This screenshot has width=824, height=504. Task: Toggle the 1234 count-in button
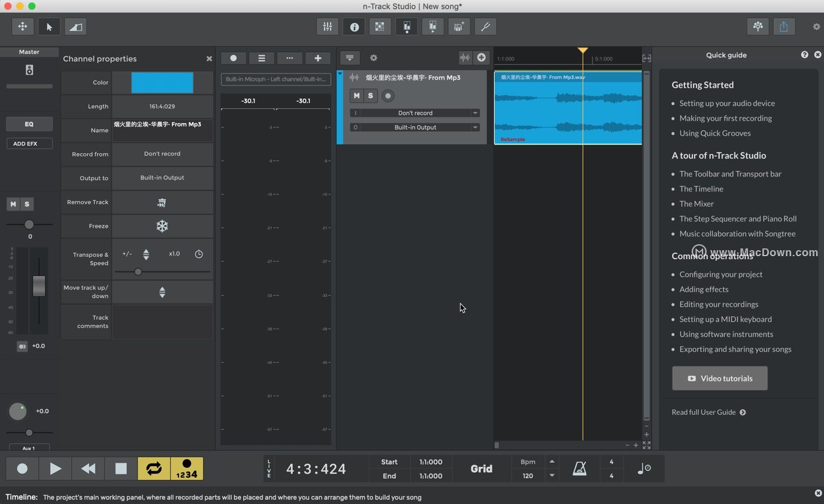[x=187, y=469]
